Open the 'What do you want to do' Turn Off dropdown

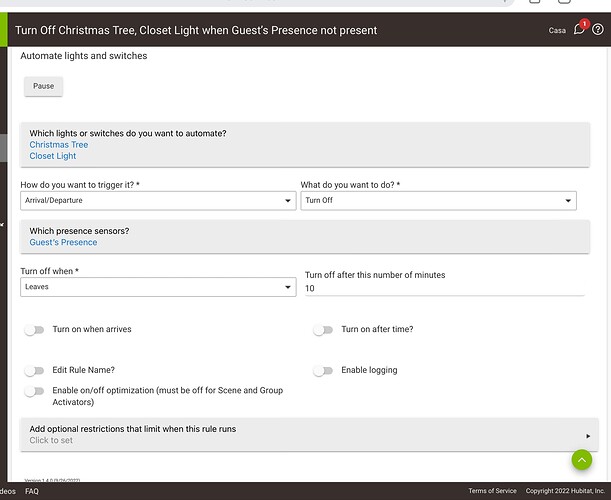tap(438, 201)
